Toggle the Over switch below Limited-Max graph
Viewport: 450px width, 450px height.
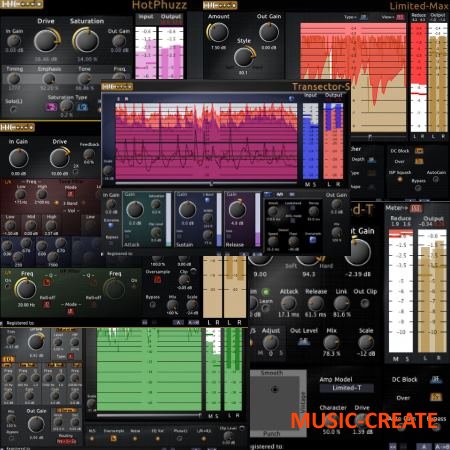click(x=419, y=161)
